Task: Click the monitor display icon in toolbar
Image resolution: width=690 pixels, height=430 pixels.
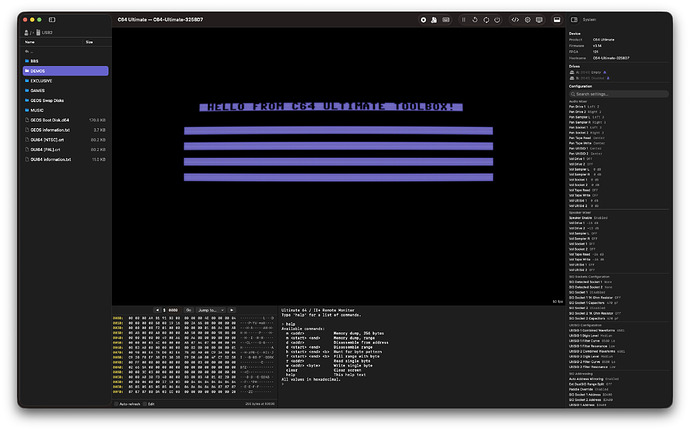Action: coord(539,20)
